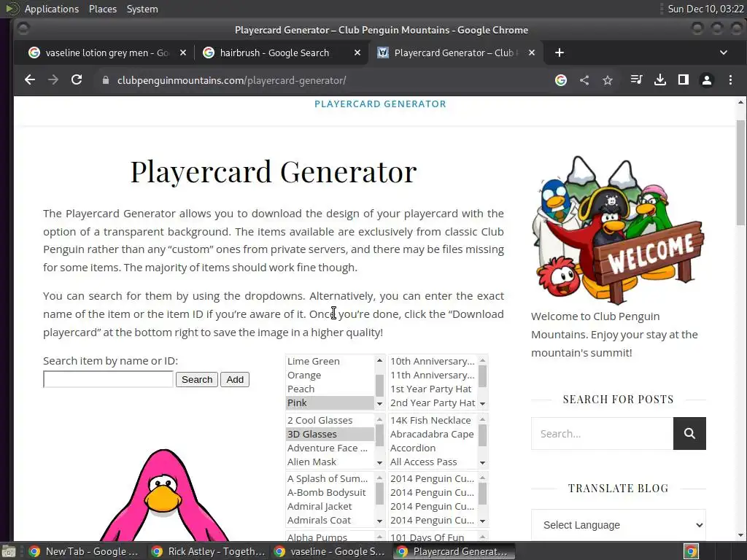Click down arrow of neck items list
Viewport: 747px width, 560px height.
click(483, 462)
